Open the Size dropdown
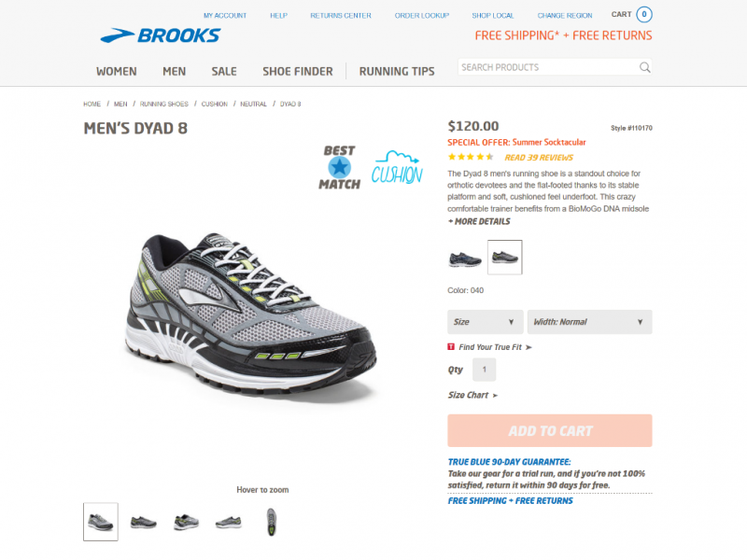The height and width of the screenshot is (560, 747). pos(485,322)
